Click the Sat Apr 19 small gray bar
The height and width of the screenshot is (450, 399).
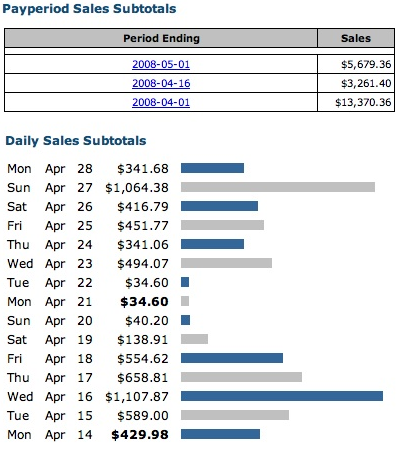click(x=194, y=339)
